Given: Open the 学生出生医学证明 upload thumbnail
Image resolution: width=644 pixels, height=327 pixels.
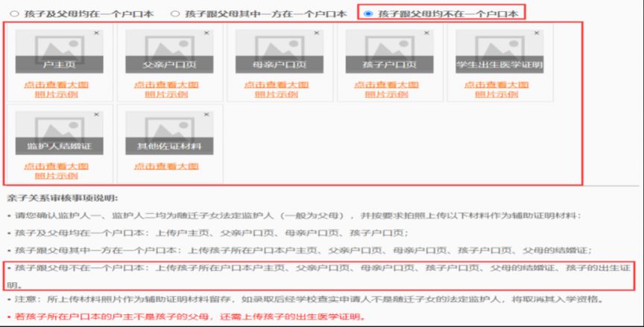Looking at the screenshot, I should [x=499, y=51].
